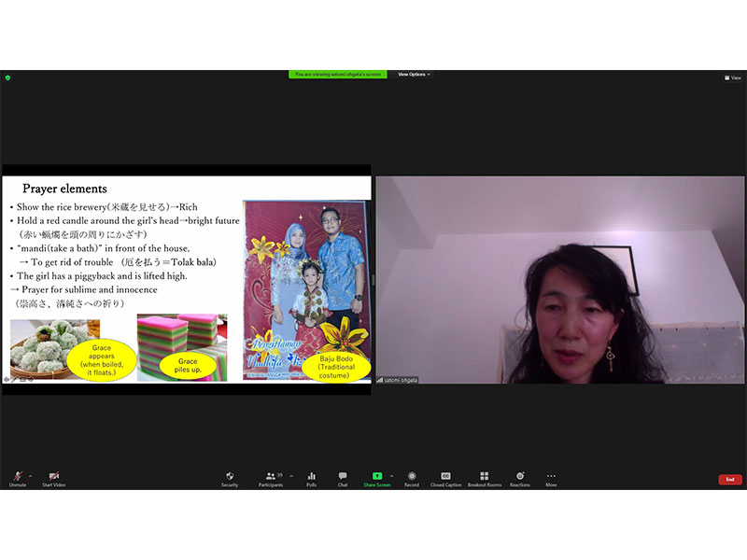Start Video in the meeting toolbar
Screen dimensions: 747x560
click(x=53, y=478)
